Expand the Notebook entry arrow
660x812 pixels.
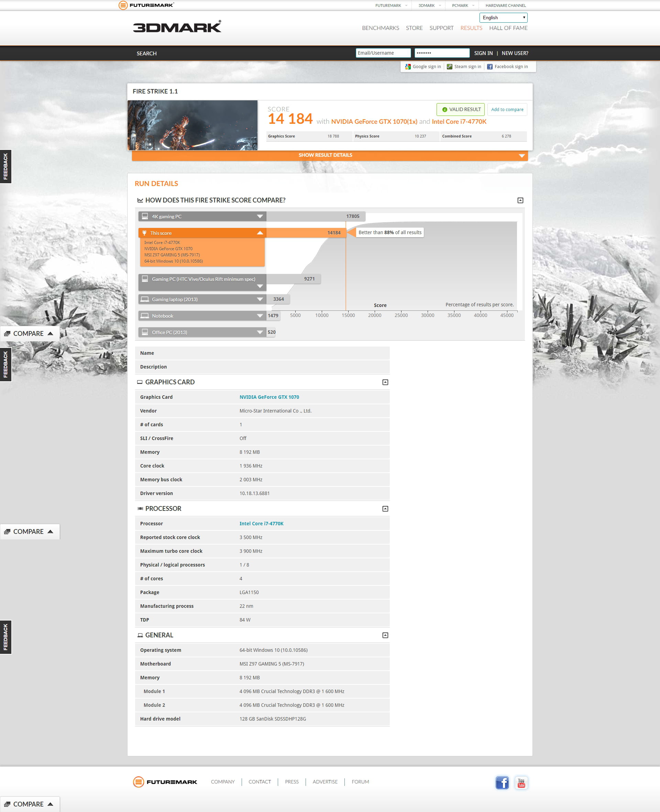(260, 316)
